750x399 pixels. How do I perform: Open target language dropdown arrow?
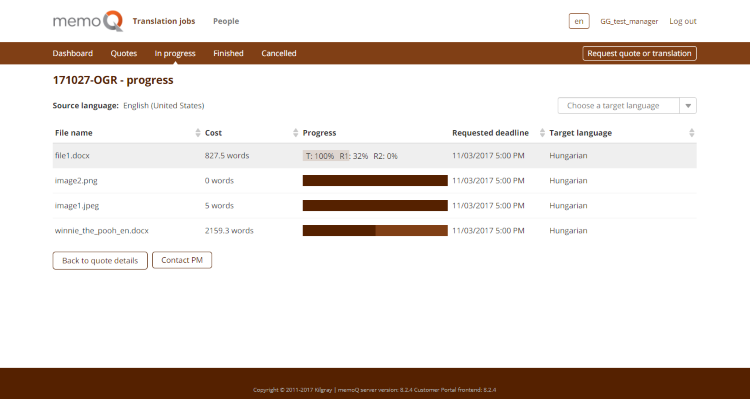tap(688, 106)
